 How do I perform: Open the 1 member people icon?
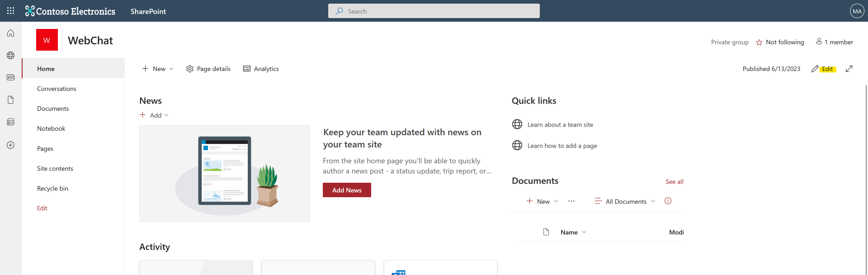click(x=819, y=42)
